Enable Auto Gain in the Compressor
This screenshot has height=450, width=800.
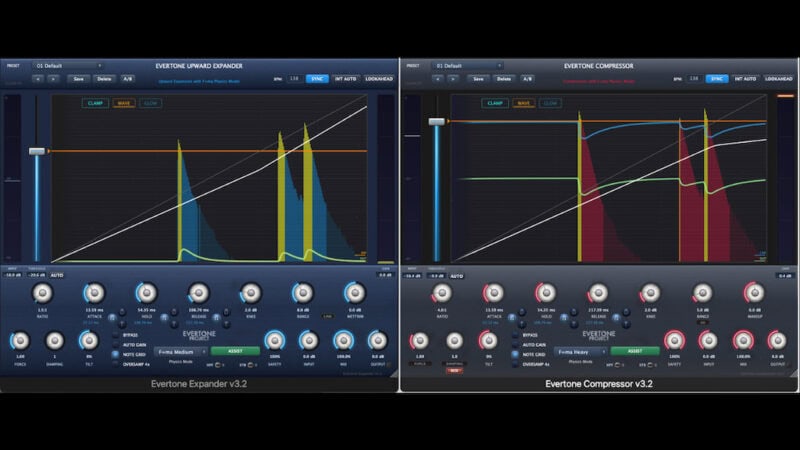point(515,344)
